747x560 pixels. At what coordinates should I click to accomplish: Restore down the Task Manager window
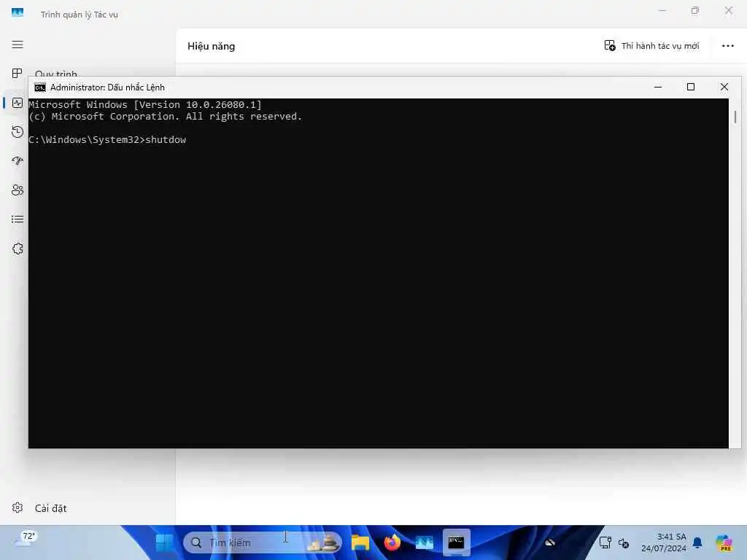point(695,10)
